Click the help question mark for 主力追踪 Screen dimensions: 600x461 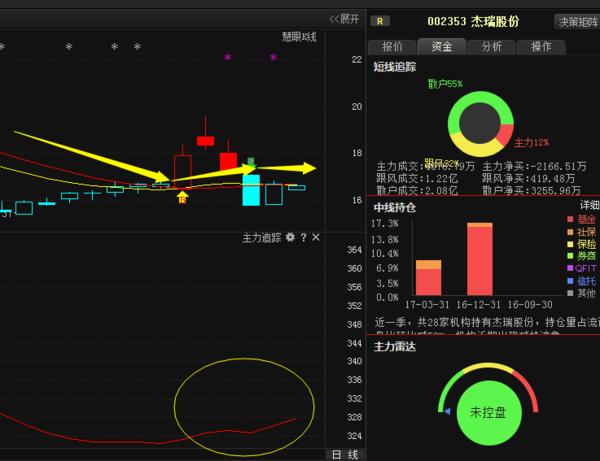pos(303,238)
